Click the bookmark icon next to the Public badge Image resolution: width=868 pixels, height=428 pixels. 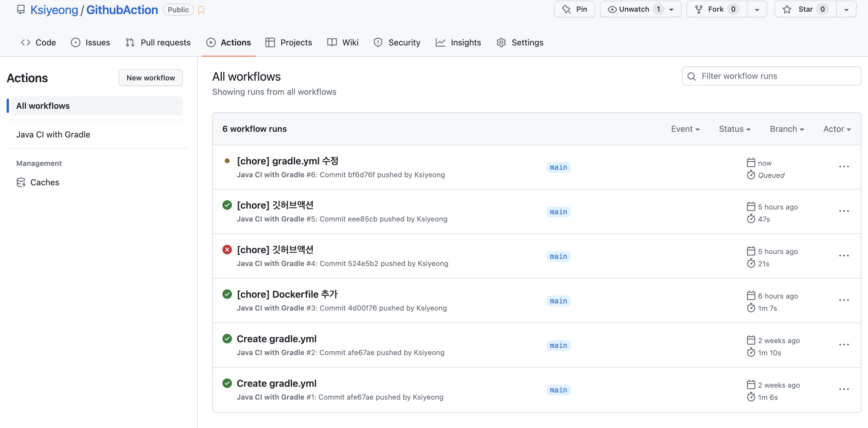click(201, 10)
